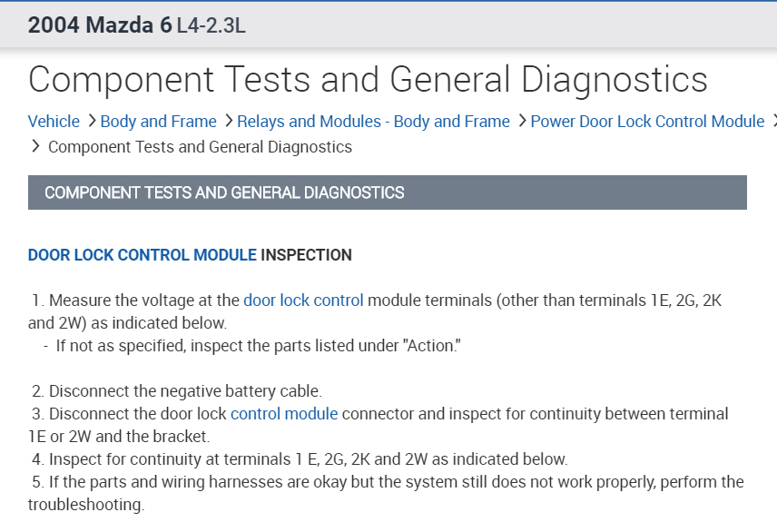Click chevron before second-line Component Tests breadcrumb

[x=34, y=146]
